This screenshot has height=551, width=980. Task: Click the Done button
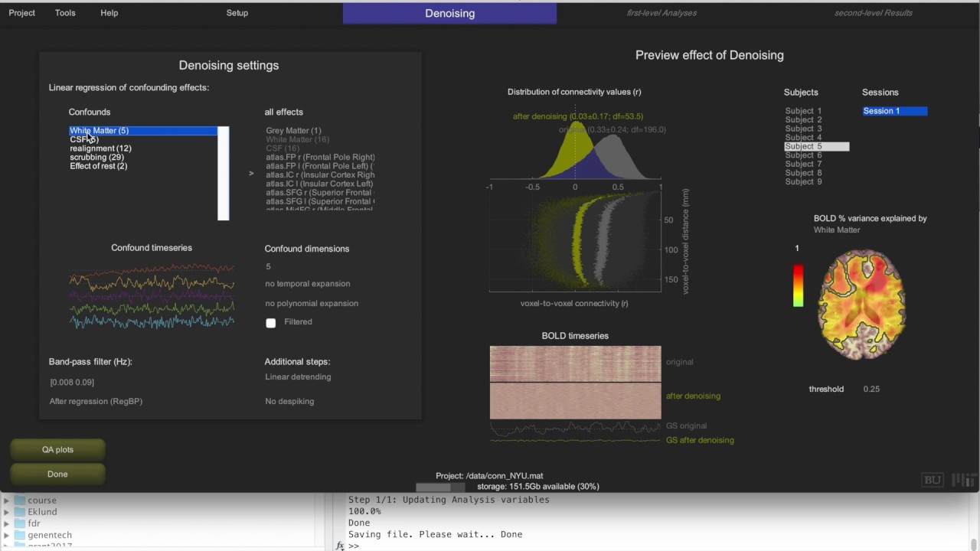click(x=57, y=474)
